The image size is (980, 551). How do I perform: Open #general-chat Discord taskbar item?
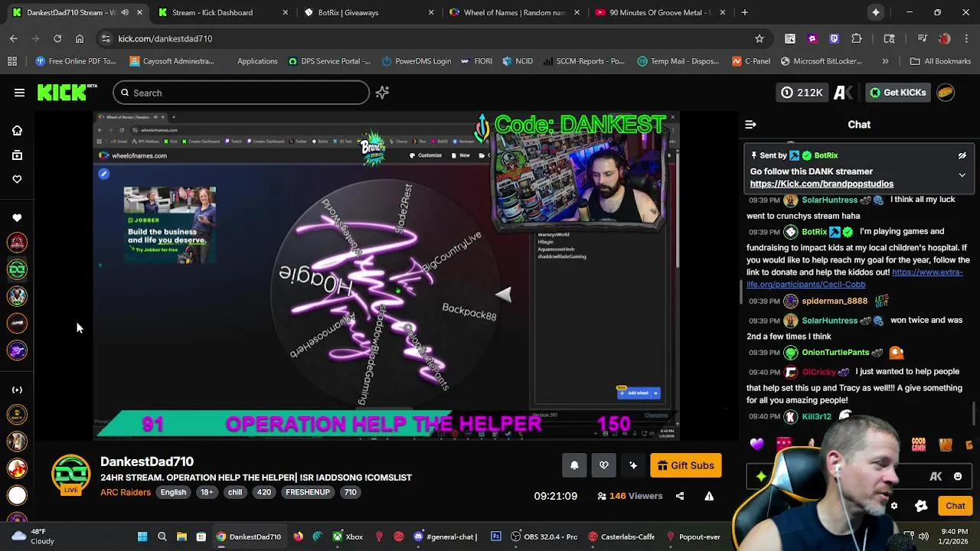coord(444,536)
